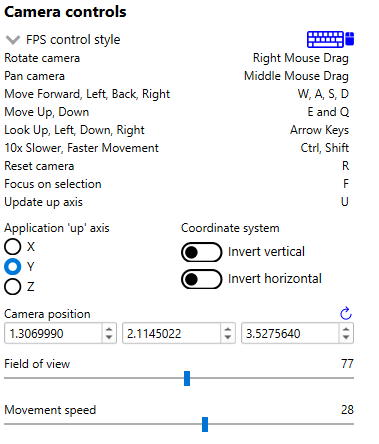Decrement the second camera position value
This screenshot has width=379, height=444.
click(x=228, y=337)
